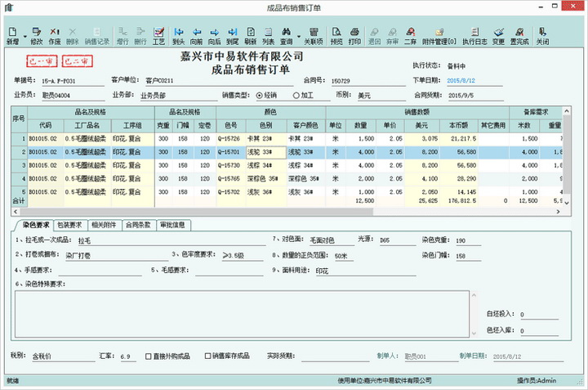The height and width of the screenshot is (390, 588).
Task: Select the 加工 sales type radio button
Action: 296,95
